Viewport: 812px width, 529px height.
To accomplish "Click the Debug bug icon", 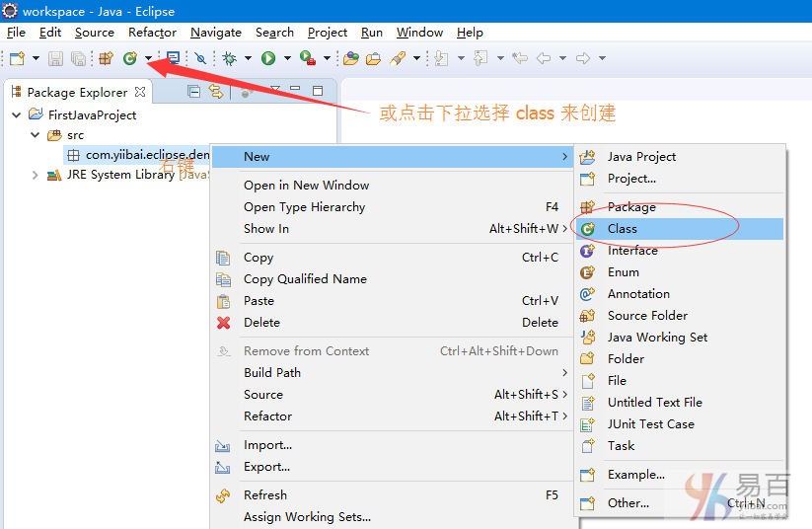I will [x=230, y=58].
